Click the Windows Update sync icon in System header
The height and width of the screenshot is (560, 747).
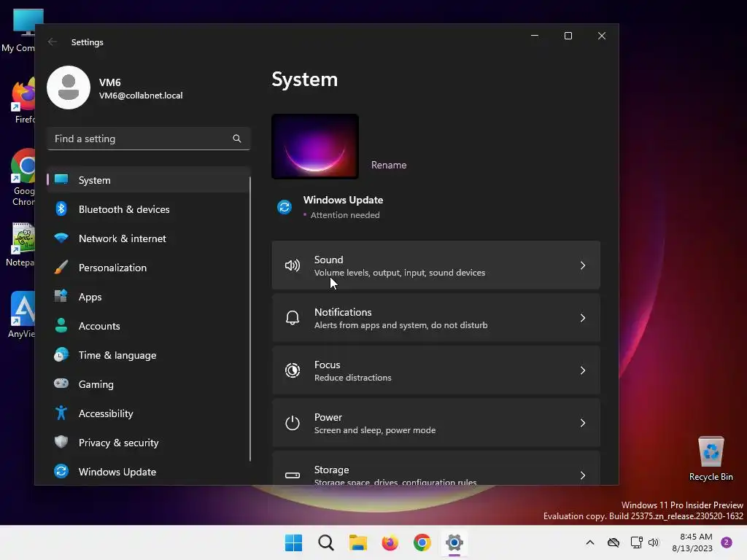coord(285,207)
